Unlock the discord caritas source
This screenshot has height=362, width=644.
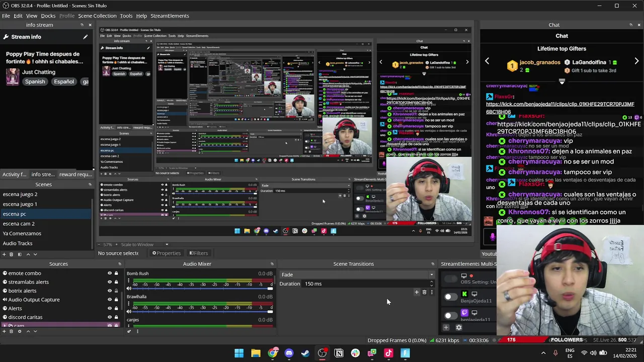(116, 317)
